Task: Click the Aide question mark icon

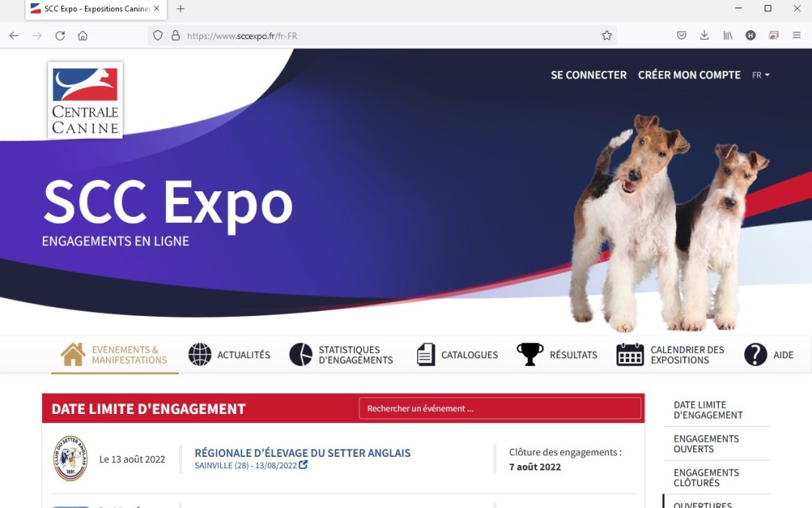Action: tap(756, 354)
